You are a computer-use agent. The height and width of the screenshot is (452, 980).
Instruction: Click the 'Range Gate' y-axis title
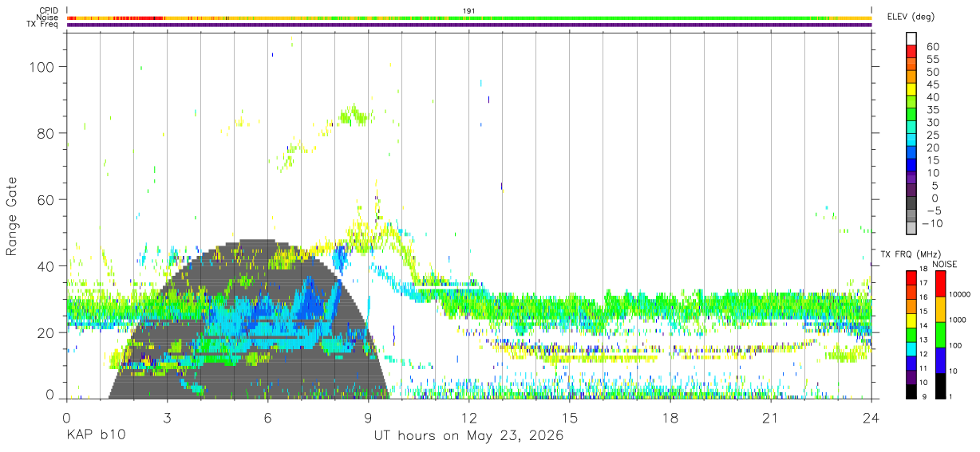[x=12, y=216]
